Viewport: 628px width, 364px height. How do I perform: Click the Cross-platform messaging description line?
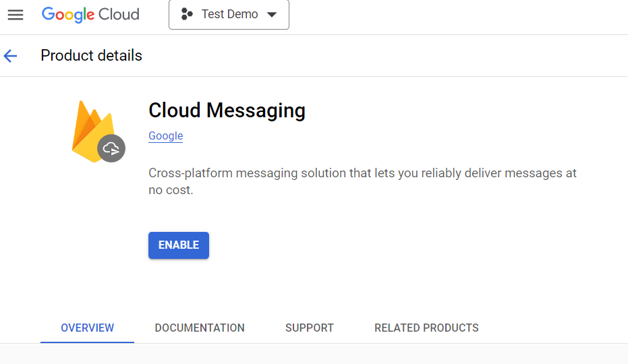(x=362, y=173)
